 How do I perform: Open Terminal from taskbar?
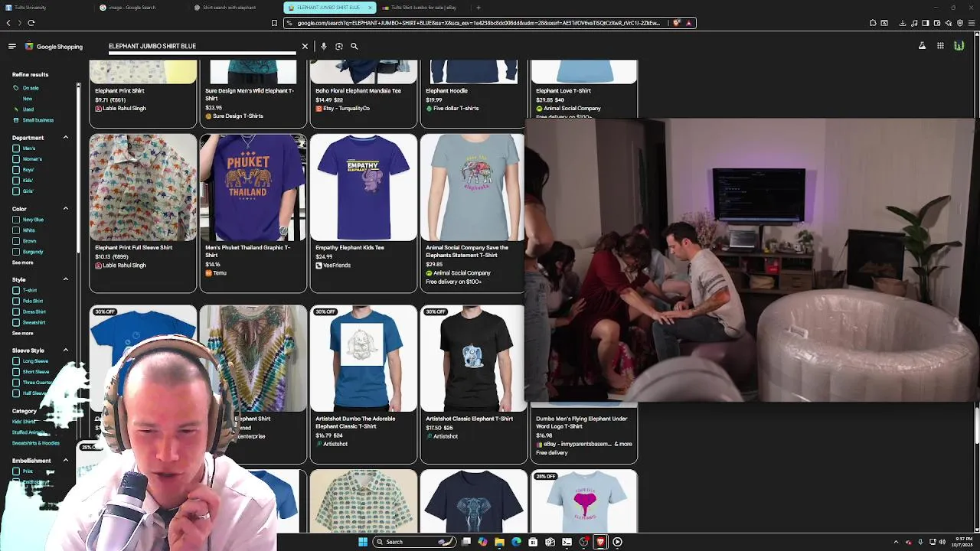567,542
